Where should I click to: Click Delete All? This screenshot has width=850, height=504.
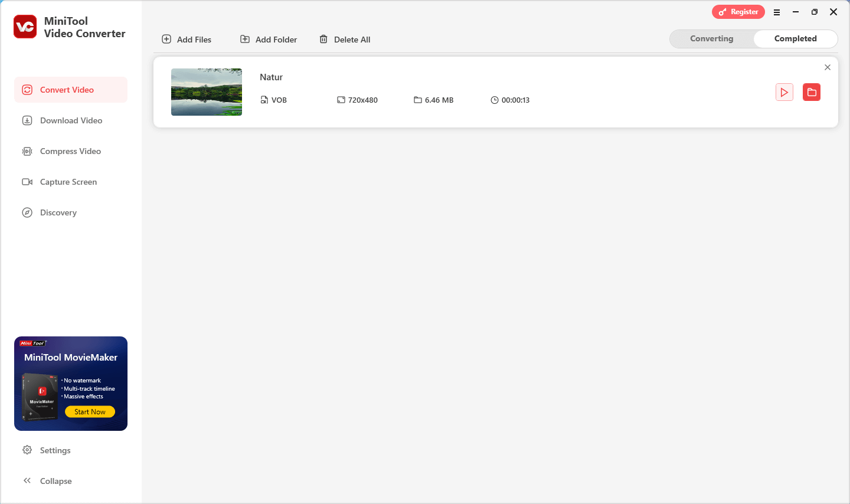[x=345, y=40]
